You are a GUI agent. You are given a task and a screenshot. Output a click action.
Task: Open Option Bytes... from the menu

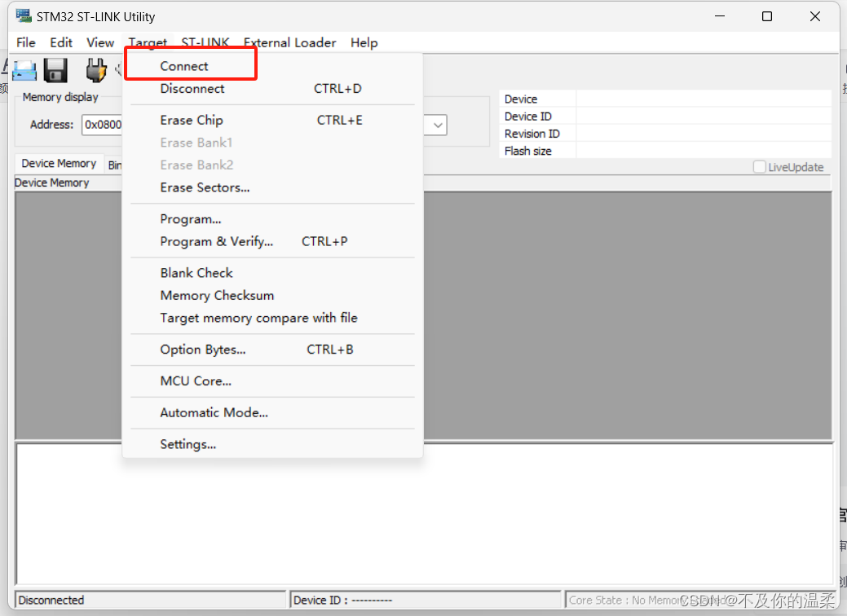[273, 350]
